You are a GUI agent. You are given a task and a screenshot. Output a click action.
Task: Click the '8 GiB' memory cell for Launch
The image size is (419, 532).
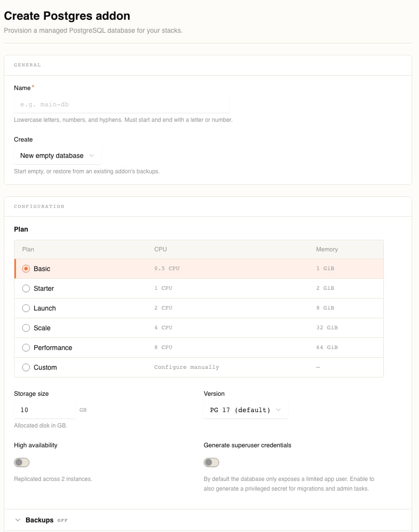pyautogui.click(x=325, y=308)
